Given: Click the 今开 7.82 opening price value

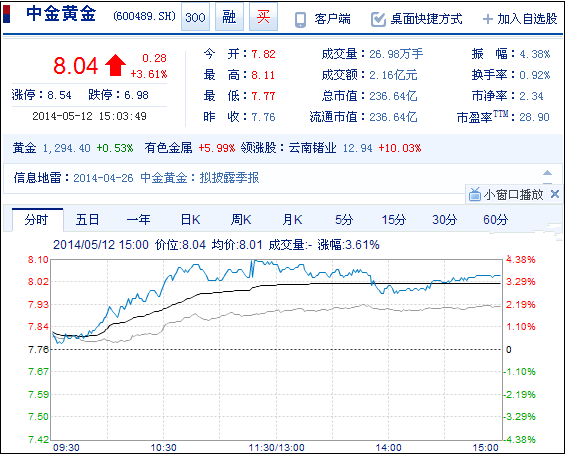Looking at the screenshot, I should (x=264, y=54).
